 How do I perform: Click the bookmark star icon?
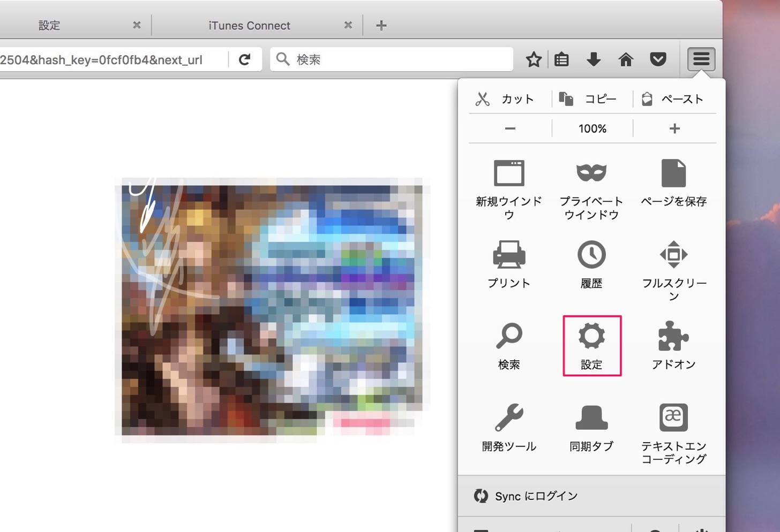(x=534, y=59)
